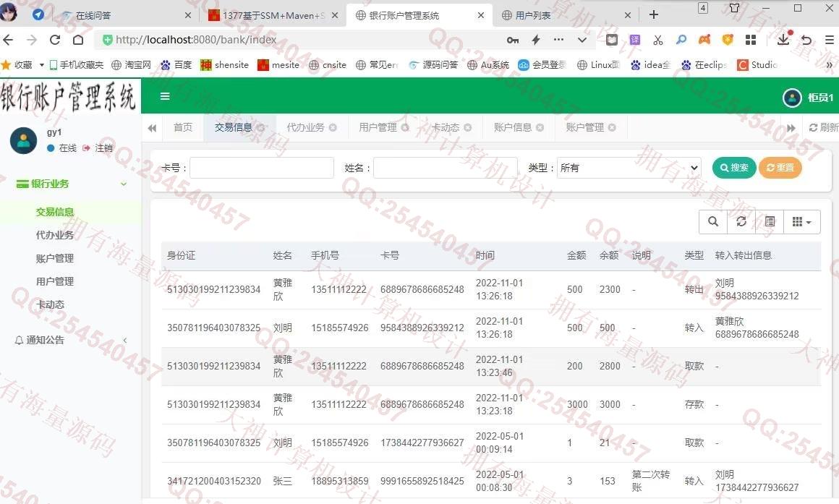The width and height of the screenshot is (839, 504).
Task: Open 账户管理 in the sidebar
Action: pyautogui.click(x=55, y=258)
